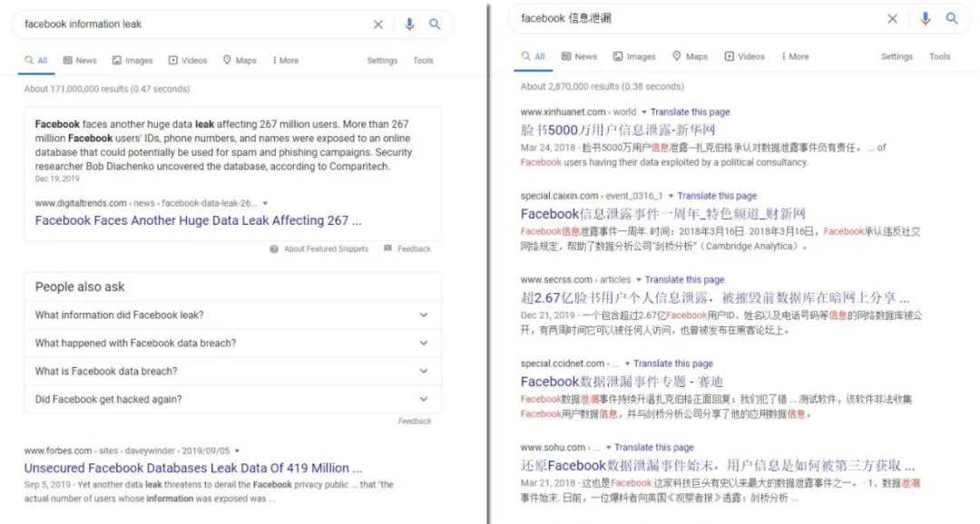Open the secrss 2.67亿 result title
980x524 pixels.
coord(715,297)
